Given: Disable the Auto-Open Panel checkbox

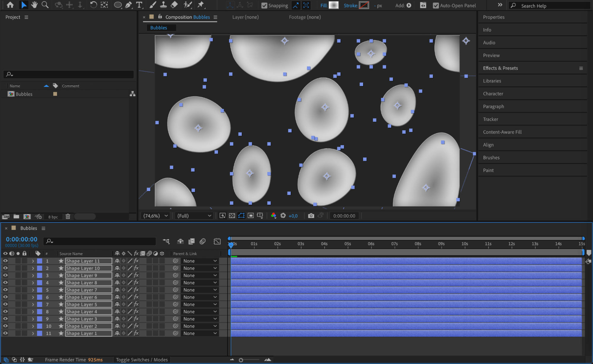Looking at the screenshot, I should (x=436, y=6).
